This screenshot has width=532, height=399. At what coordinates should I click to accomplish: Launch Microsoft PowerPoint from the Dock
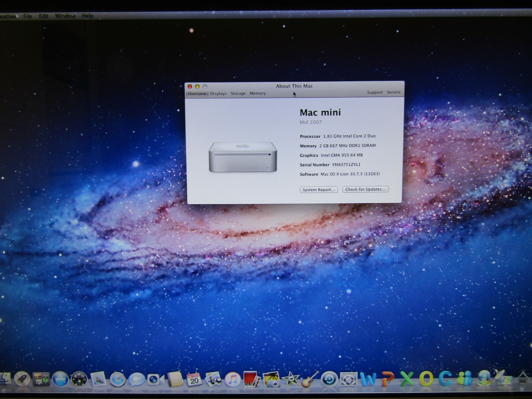click(387, 379)
